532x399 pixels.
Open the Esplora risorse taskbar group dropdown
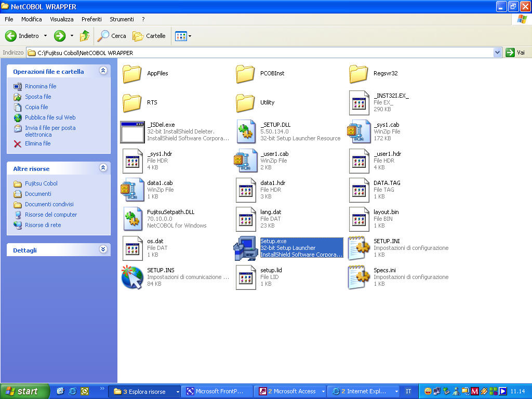178,392
